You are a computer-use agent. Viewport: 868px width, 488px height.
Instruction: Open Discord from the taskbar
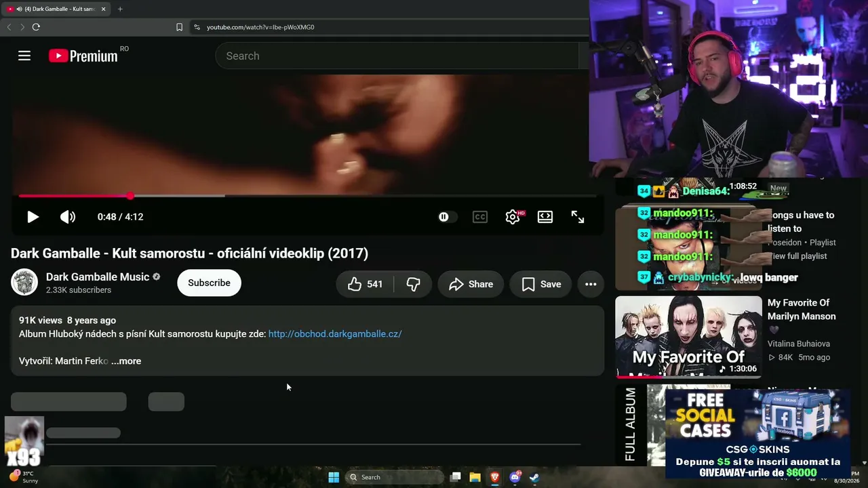[x=515, y=477]
